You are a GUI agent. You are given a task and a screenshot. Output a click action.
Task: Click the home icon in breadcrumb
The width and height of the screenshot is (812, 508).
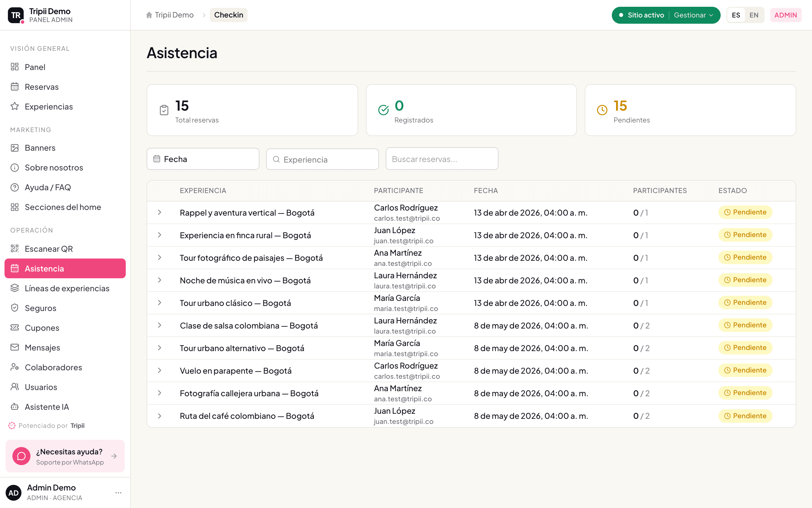coord(149,15)
